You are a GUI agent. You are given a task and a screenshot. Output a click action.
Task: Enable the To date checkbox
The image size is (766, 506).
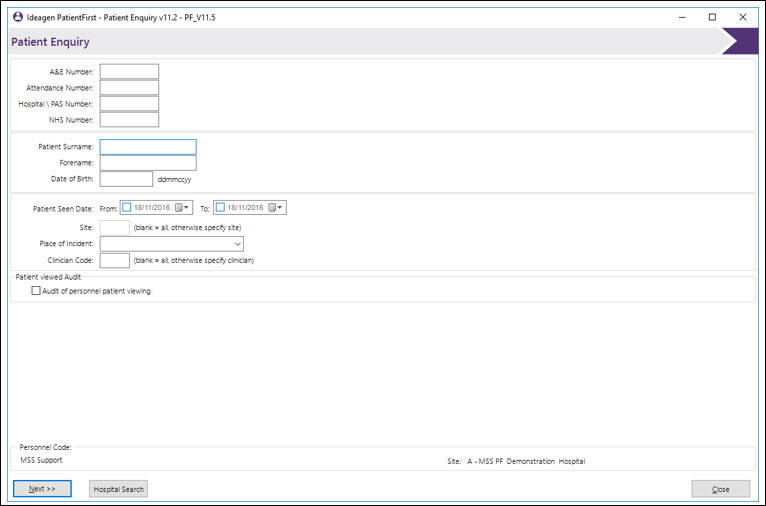click(x=220, y=208)
